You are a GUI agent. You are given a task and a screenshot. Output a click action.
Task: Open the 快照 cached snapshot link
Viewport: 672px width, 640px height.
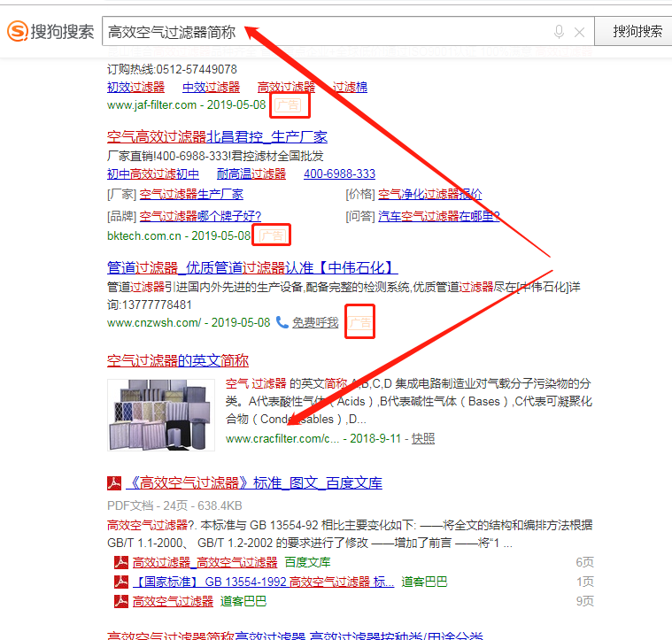(x=423, y=439)
